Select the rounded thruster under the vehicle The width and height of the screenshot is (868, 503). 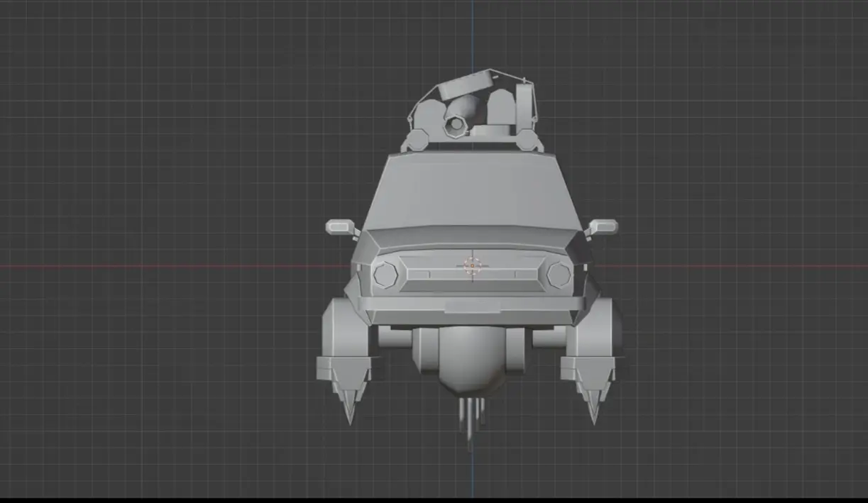pyautogui.click(x=471, y=361)
